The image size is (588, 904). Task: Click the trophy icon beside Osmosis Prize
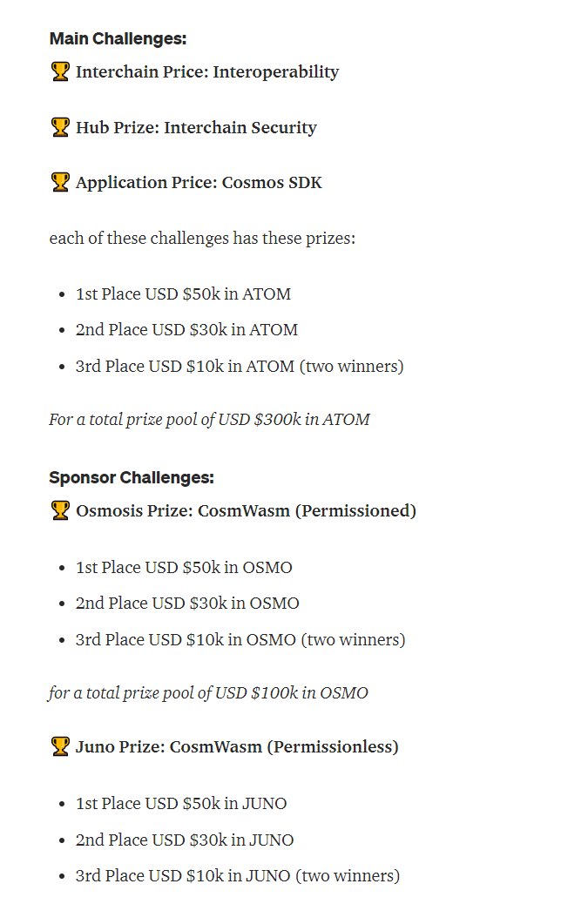(59, 511)
